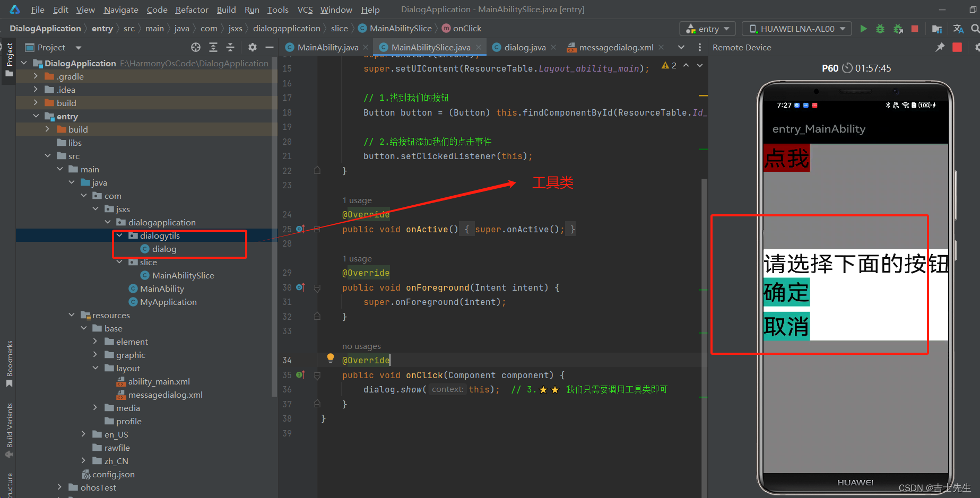Screen dimensions: 980x498
Task: Open the Refactor menu
Action: pyautogui.click(x=192, y=10)
